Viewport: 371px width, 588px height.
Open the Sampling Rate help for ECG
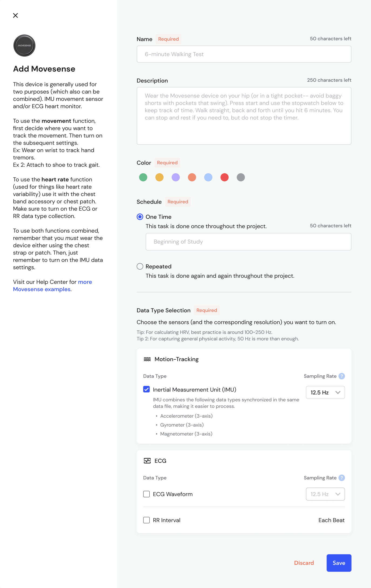[341, 478]
